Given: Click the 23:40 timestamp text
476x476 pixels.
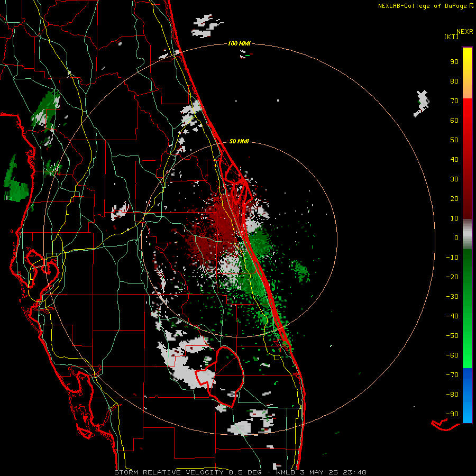Looking at the screenshot, I should [x=354, y=472].
